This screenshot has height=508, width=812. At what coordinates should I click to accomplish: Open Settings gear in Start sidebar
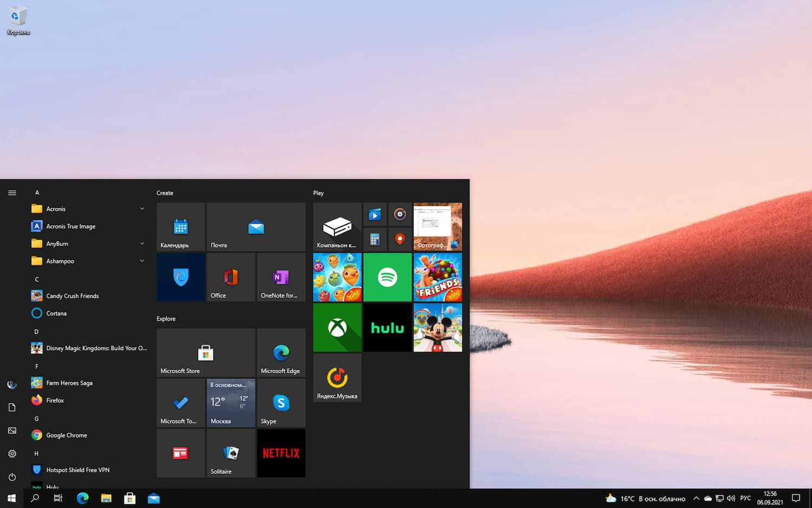(x=12, y=454)
